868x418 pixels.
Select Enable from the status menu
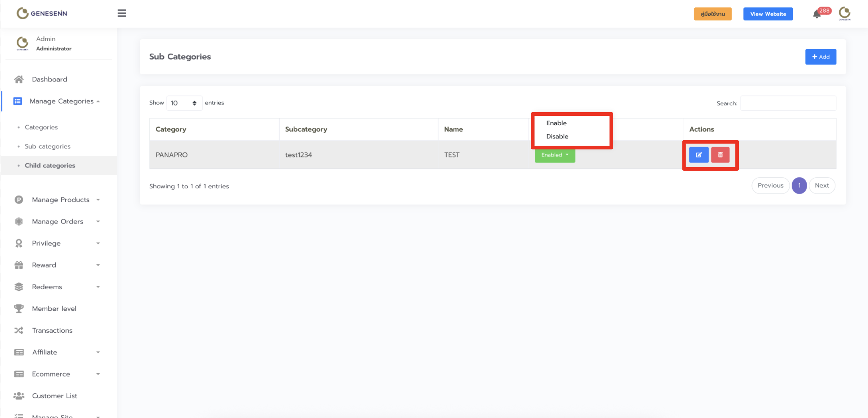(x=556, y=123)
